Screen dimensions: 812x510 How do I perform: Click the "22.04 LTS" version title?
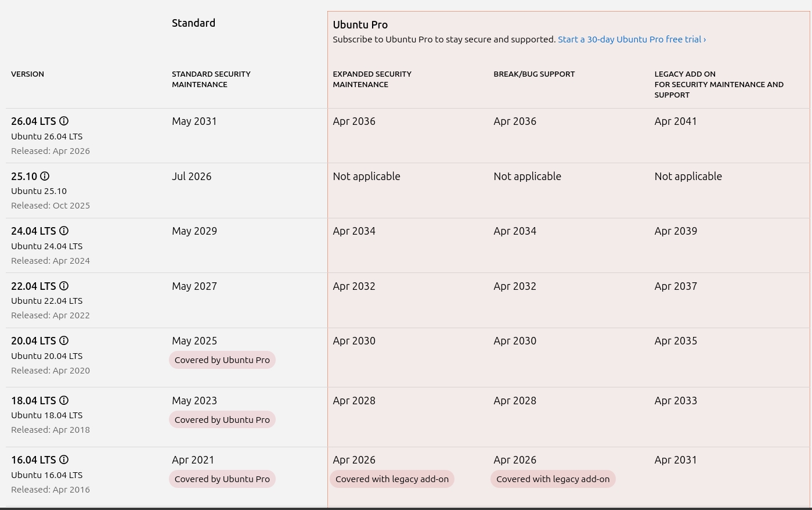point(34,286)
